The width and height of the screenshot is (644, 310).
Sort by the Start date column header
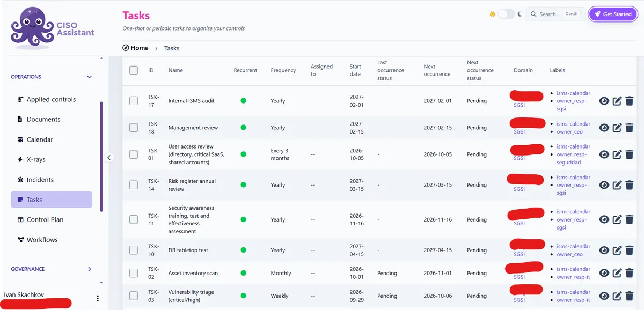[355, 70]
